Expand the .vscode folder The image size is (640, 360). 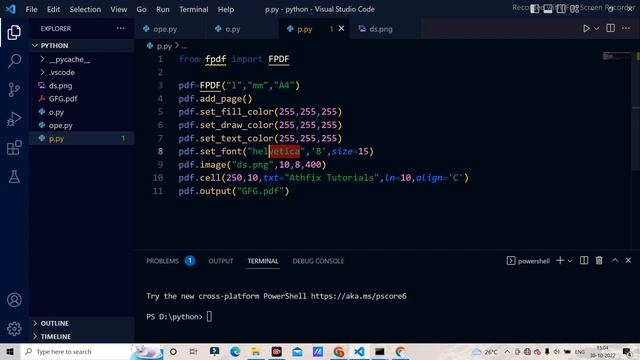pyautogui.click(x=82, y=72)
